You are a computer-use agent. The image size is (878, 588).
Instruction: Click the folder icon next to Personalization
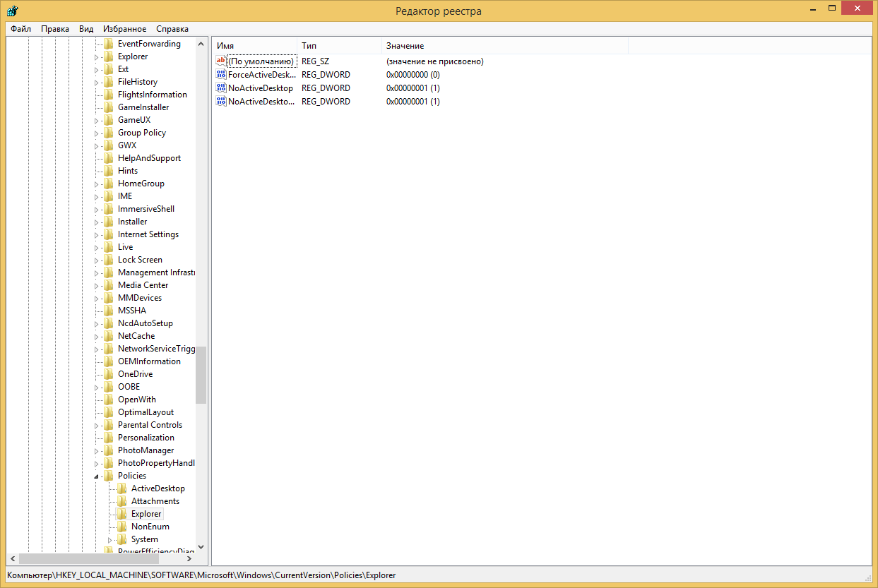[x=108, y=438]
